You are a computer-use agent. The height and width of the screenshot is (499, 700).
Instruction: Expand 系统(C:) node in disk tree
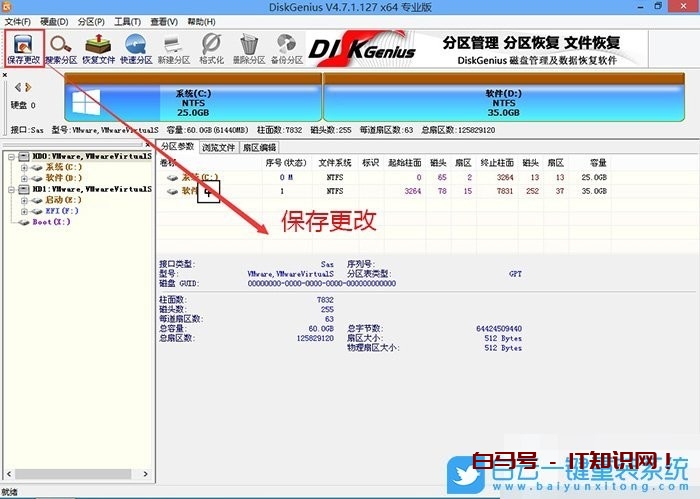(x=24, y=167)
